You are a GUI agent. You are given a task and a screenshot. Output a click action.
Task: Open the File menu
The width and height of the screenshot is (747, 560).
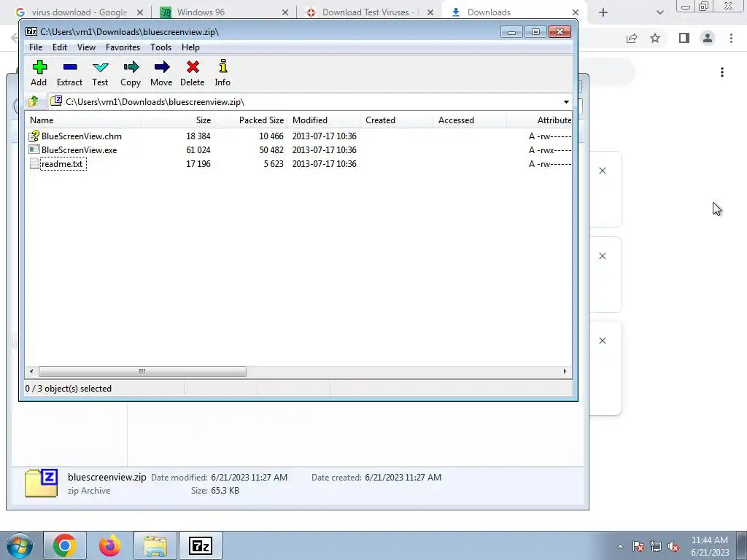pyautogui.click(x=36, y=47)
